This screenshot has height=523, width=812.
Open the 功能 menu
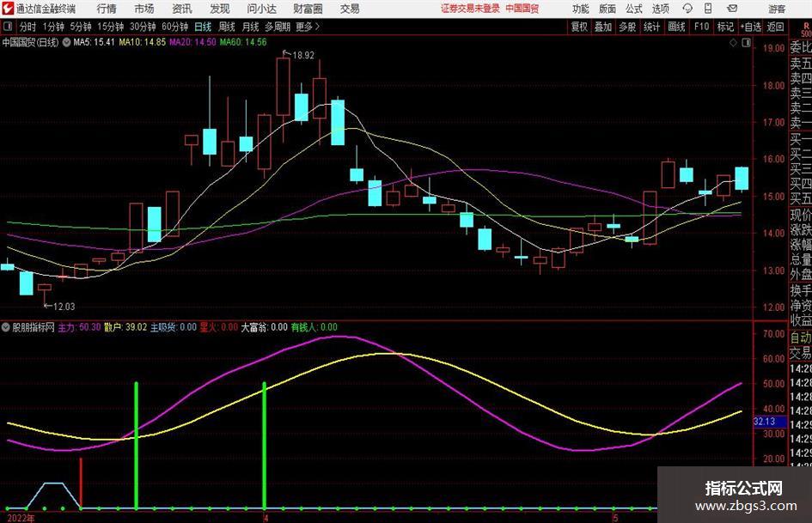click(x=580, y=9)
